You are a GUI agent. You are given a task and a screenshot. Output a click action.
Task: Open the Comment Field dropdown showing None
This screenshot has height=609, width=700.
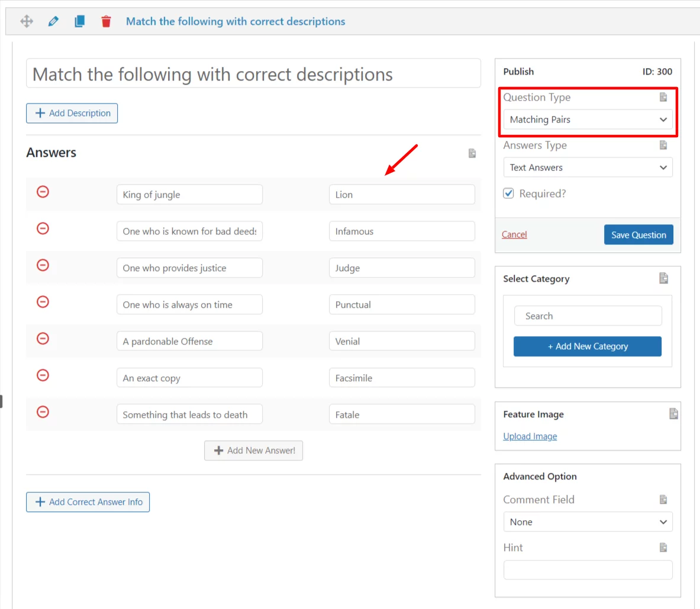point(588,522)
